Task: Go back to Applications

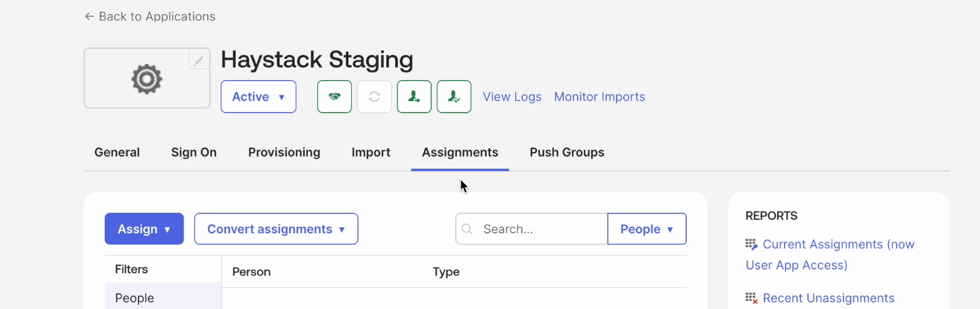Action: point(150,16)
